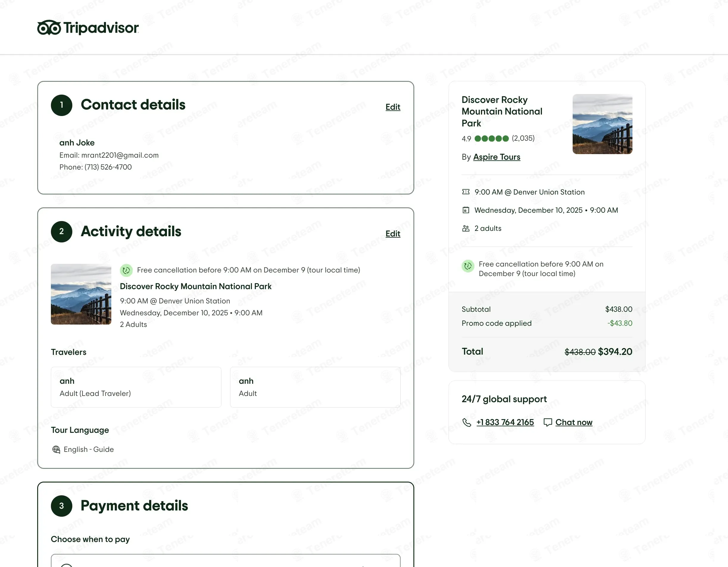Click the free cancellation icon in order summary
This screenshot has height=567, width=728.
(x=468, y=266)
